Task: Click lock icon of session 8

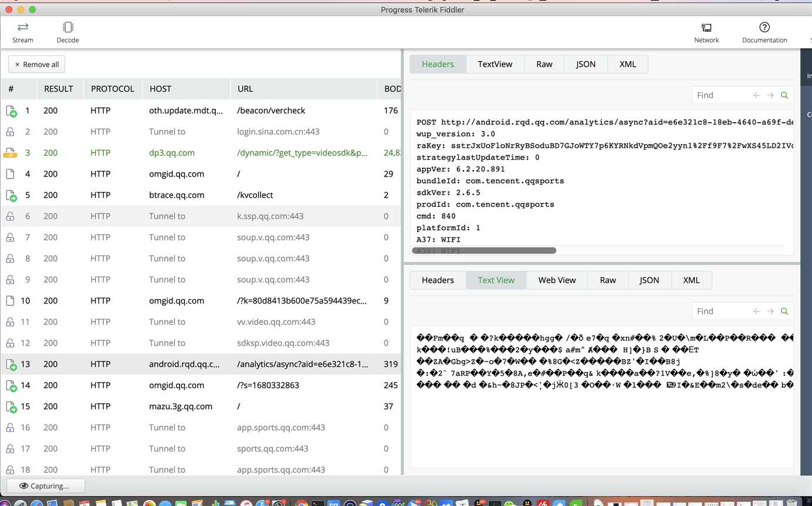Action: (10, 258)
